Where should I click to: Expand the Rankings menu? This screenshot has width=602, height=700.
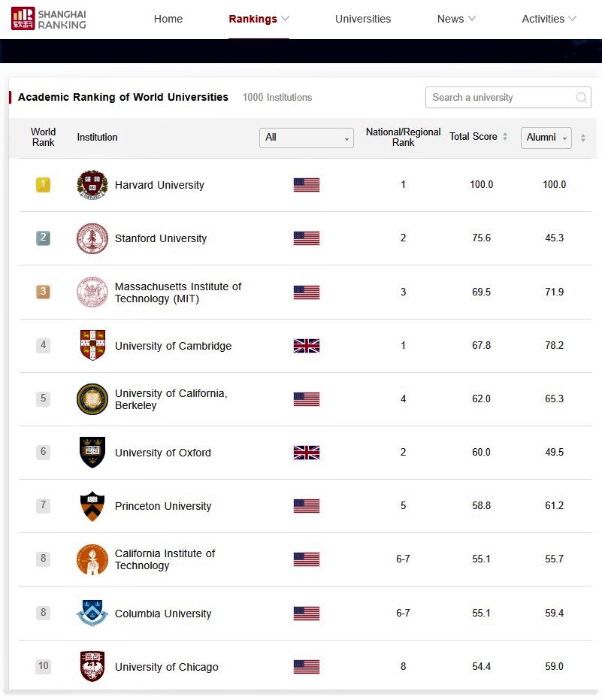[259, 19]
